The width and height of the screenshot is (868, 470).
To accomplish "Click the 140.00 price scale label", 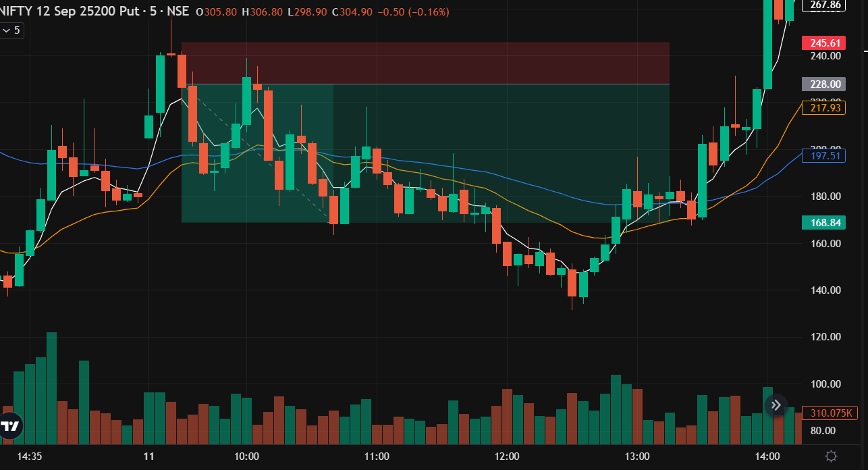I will click(x=825, y=290).
